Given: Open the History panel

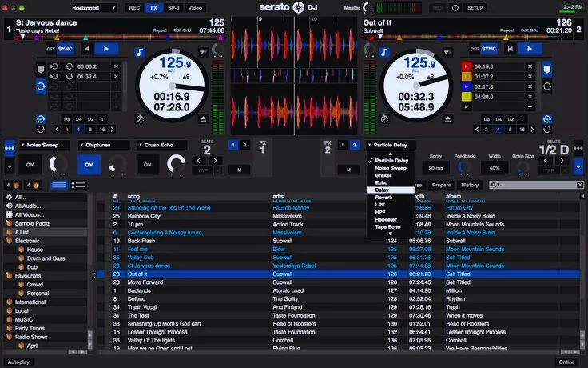Looking at the screenshot, I should point(470,185).
